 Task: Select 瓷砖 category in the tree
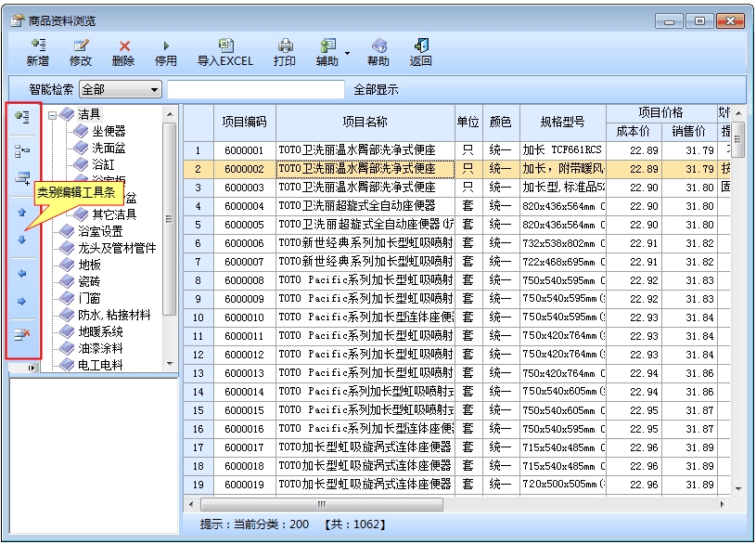pos(90,281)
